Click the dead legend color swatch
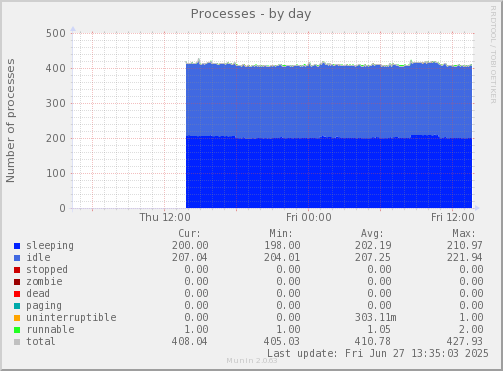This screenshot has width=503, height=371. pyautogui.click(x=17, y=294)
